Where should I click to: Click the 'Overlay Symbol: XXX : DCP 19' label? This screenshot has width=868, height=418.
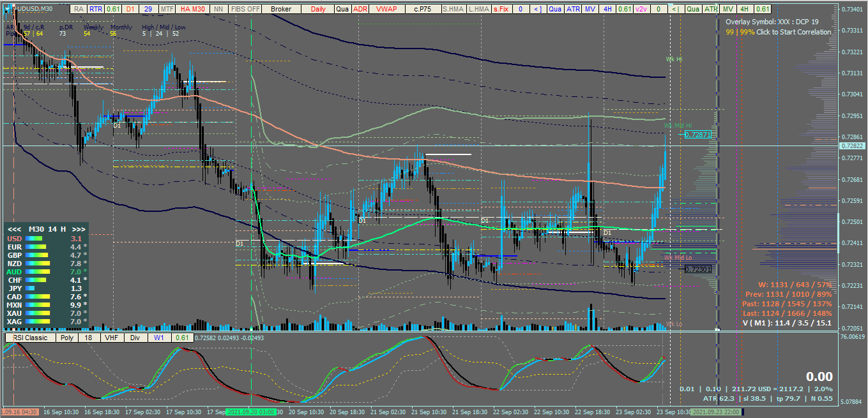point(772,22)
